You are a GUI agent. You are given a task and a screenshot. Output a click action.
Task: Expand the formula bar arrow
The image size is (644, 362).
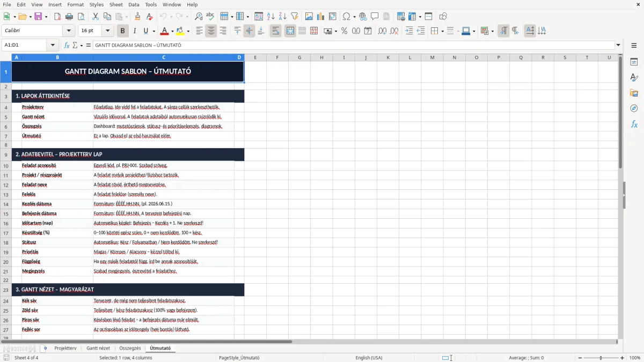[618, 45]
